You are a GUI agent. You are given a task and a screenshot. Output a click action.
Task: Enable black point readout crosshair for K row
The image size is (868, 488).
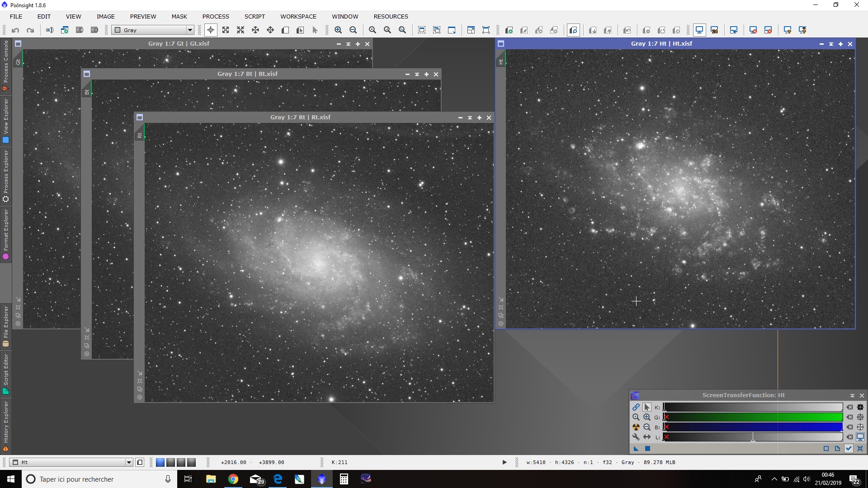tap(860, 407)
